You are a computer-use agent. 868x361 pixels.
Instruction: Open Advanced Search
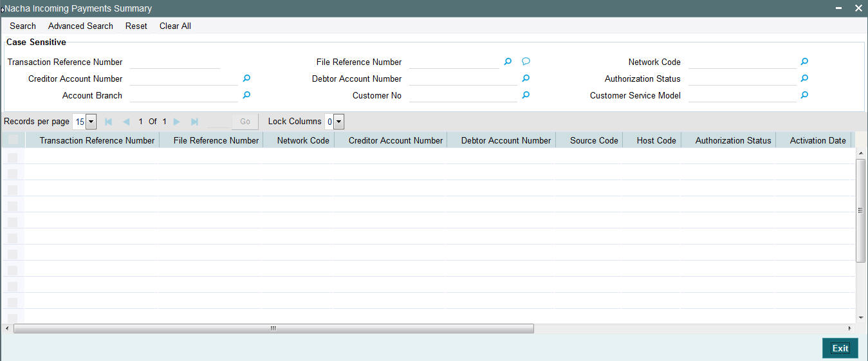(80, 26)
